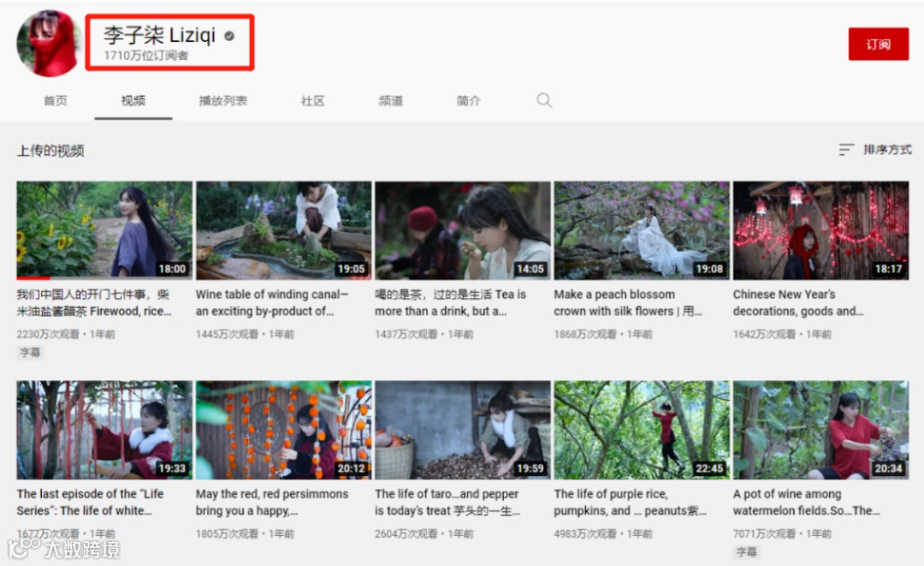Click the 1710万位订阅者 subscriber count
924x566 pixels.
click(x=146, y=56)
